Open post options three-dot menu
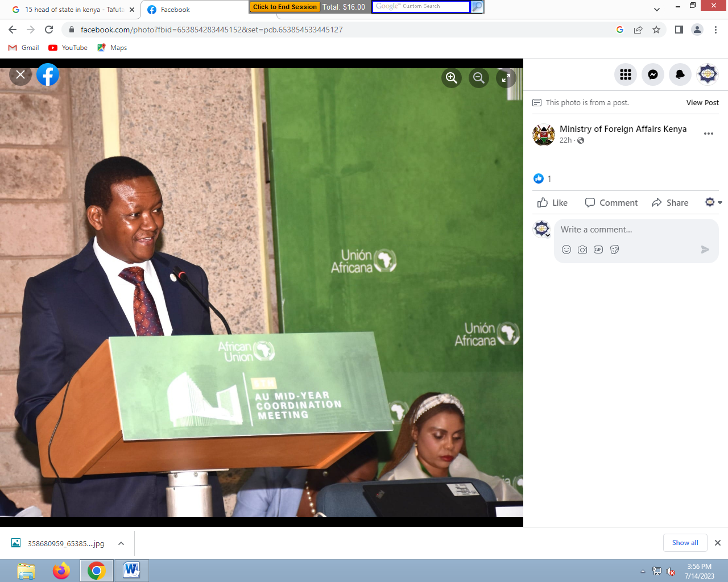 709,134
